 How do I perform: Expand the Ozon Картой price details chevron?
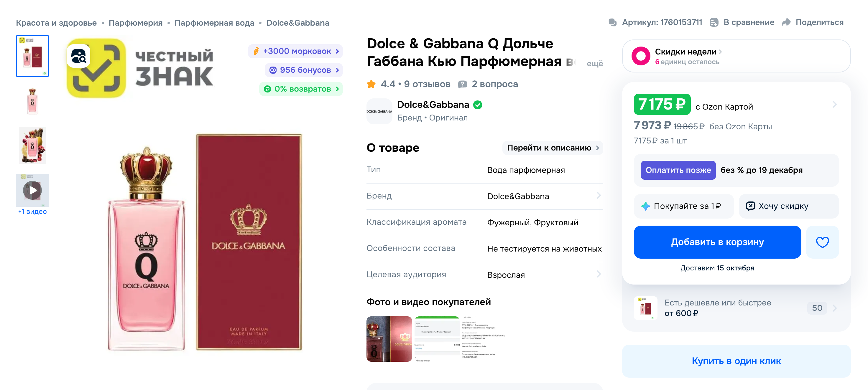coord(834,104)
